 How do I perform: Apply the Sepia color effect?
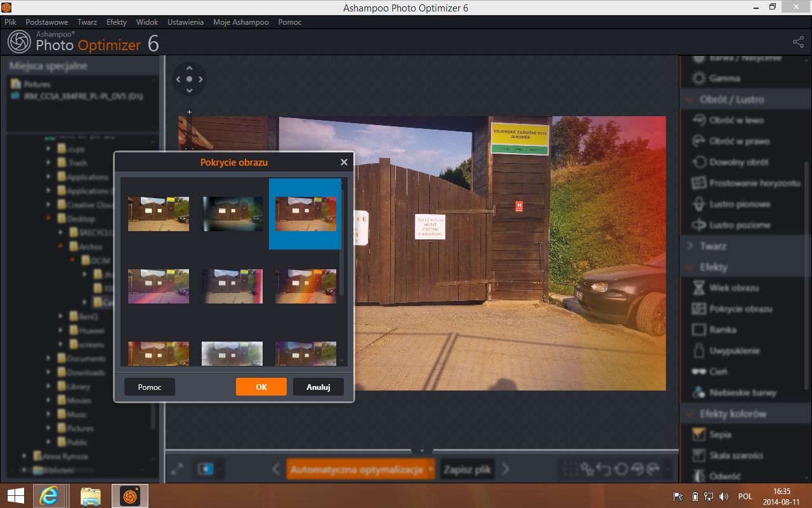pos(712,434)
